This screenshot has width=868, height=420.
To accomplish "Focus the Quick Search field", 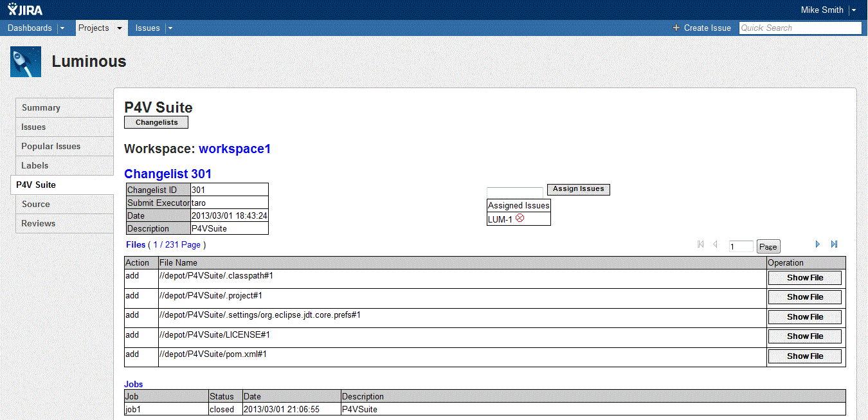I will point(800,28).
